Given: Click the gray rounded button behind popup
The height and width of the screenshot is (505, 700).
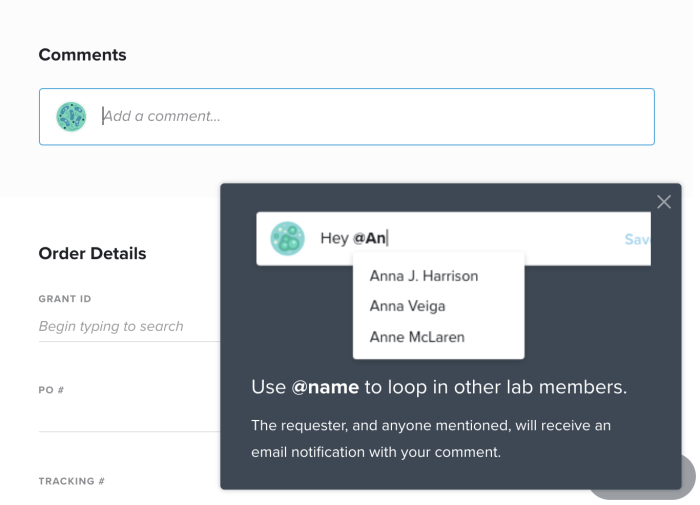Looking at the screenshot, I should [x=688, y=477].
